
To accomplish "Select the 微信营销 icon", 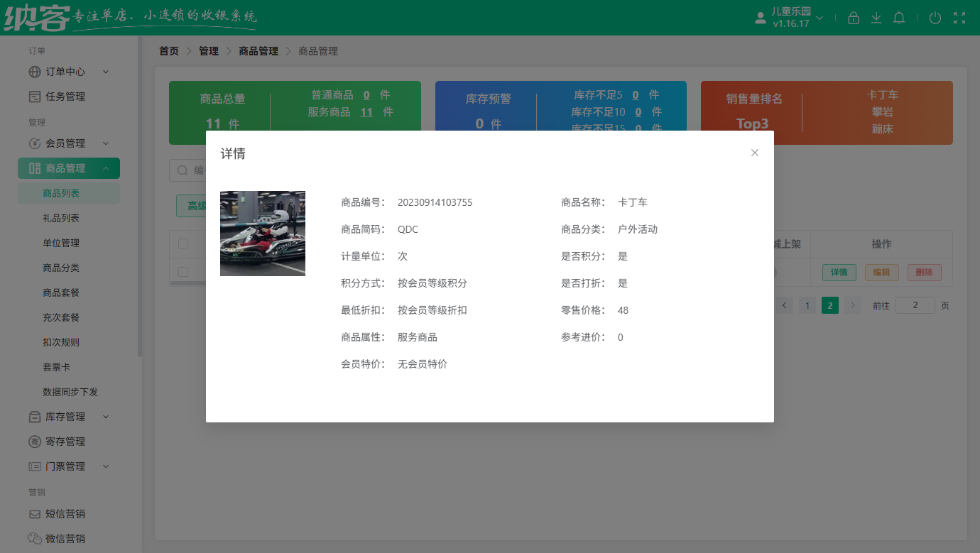I will [35, 537].
